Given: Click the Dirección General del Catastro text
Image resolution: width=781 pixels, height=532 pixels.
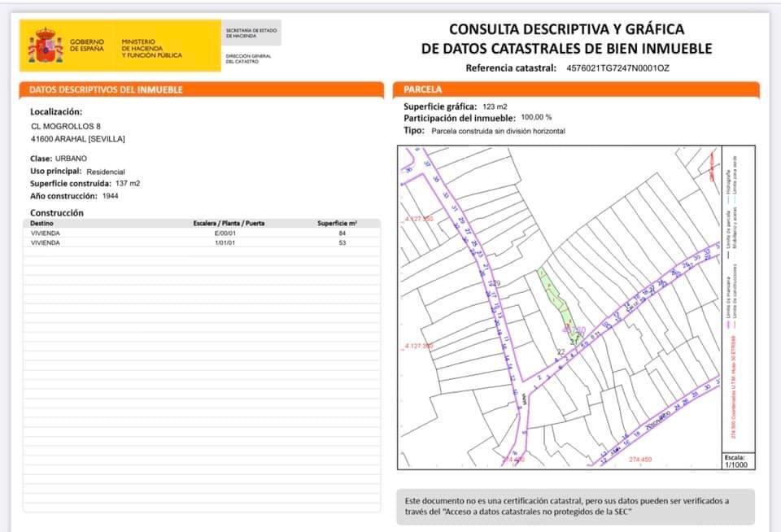Looking at the screenshot, I should pyautogui.click(x=248, y=59).
